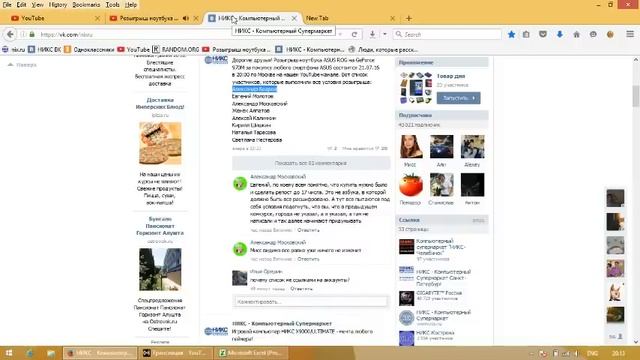640x360 pixels.
Task: Click the comment input field
Action: (x=311, y=302)
